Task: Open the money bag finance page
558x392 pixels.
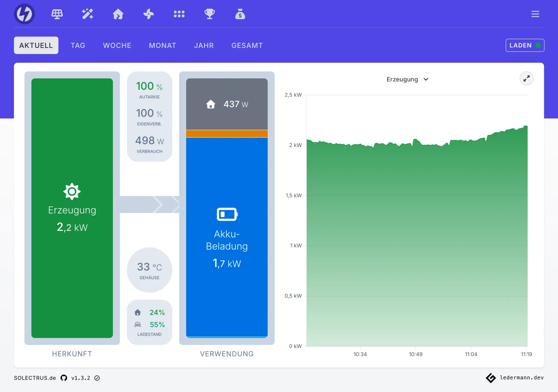Action: [x=240, y=14]
